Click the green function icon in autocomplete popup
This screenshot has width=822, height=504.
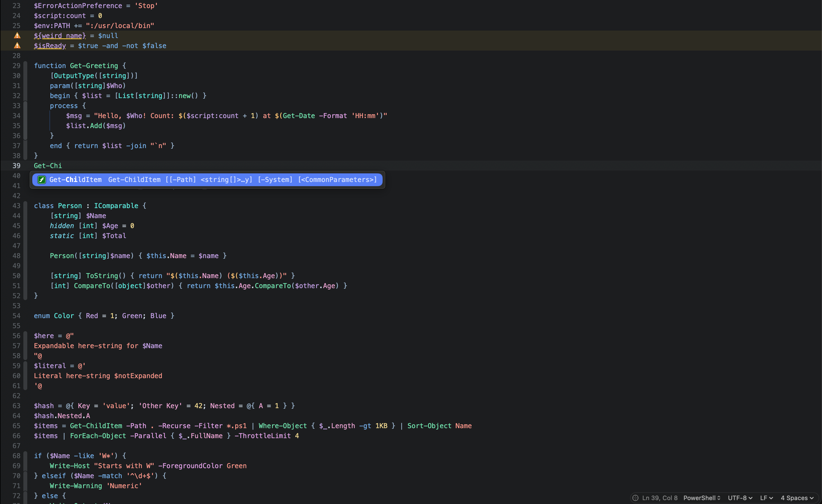(x=41, y=180)
